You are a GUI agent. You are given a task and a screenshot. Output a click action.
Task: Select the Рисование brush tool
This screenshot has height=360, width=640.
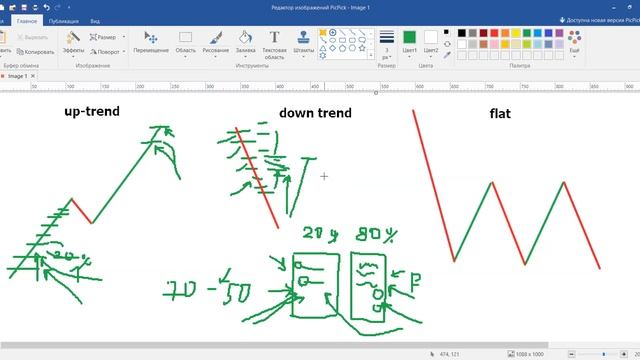[x=216, y=42]
